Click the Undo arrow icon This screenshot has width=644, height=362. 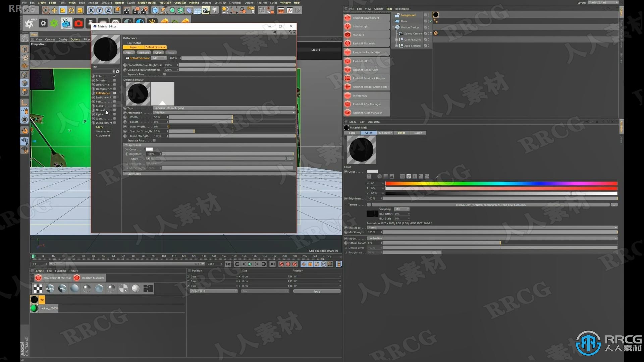pos(27,10)
